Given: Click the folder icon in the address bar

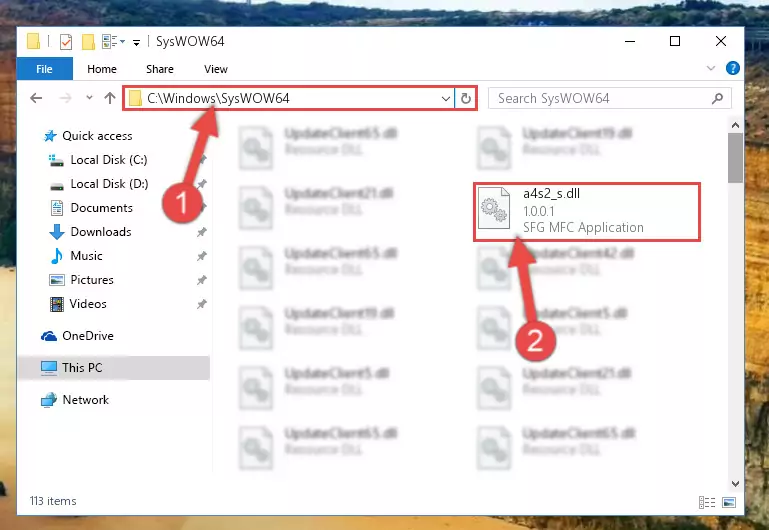Looking at the screenshot, I should tap(135, 99).
